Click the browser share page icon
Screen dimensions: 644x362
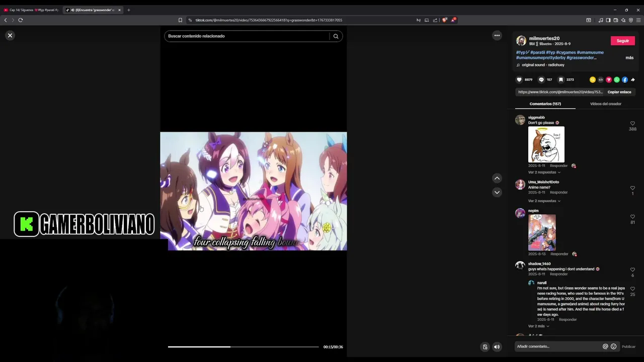click(x=435, y=20)
